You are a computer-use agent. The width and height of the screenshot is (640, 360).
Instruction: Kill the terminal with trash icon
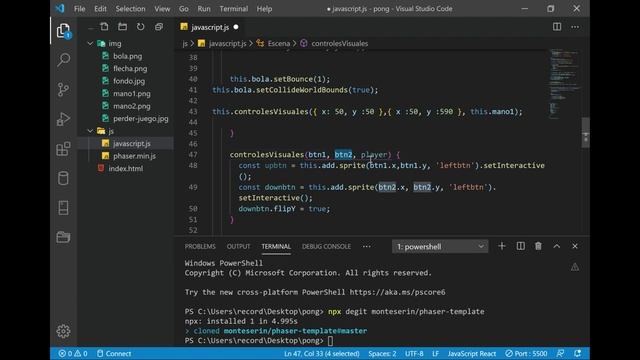pyautogui.click(x=538, y=246)
